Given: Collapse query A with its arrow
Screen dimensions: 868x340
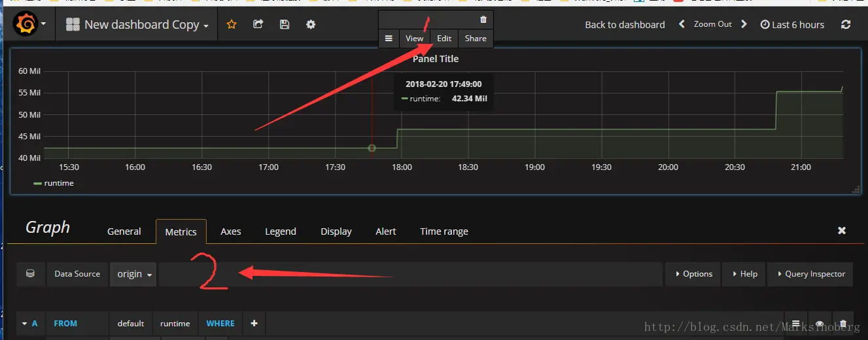Looking at the screenshot, I should (25, 324).
